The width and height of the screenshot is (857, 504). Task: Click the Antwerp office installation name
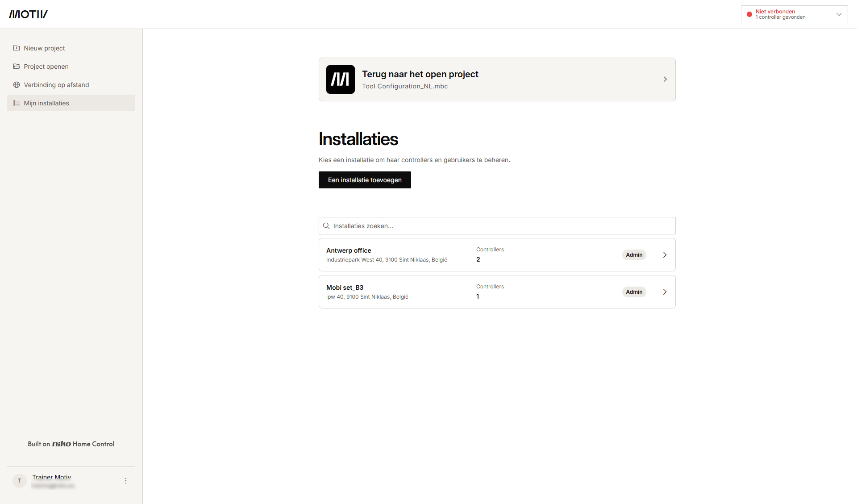349,250
